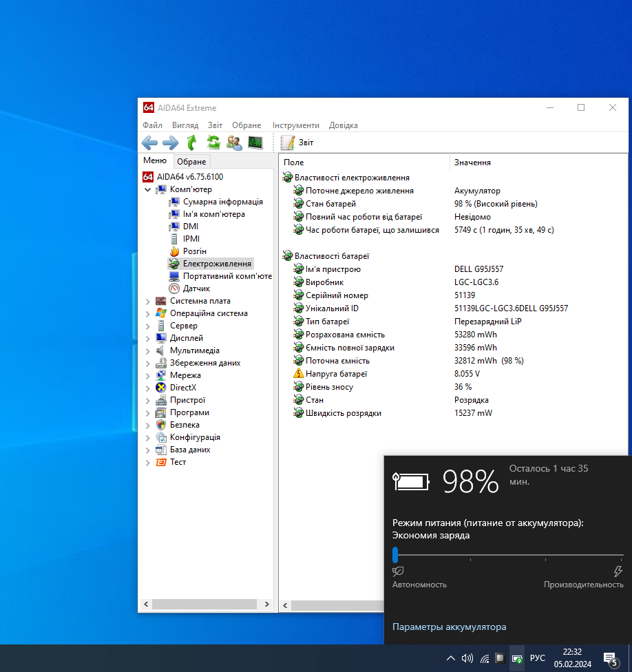This screenshot has width=632, height=672.
Task: Click the volume speaker tray icon
Action: pos(467,658)
